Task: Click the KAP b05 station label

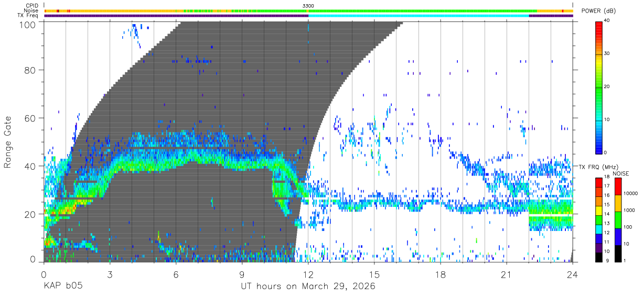Action: [x=63, y=287]
